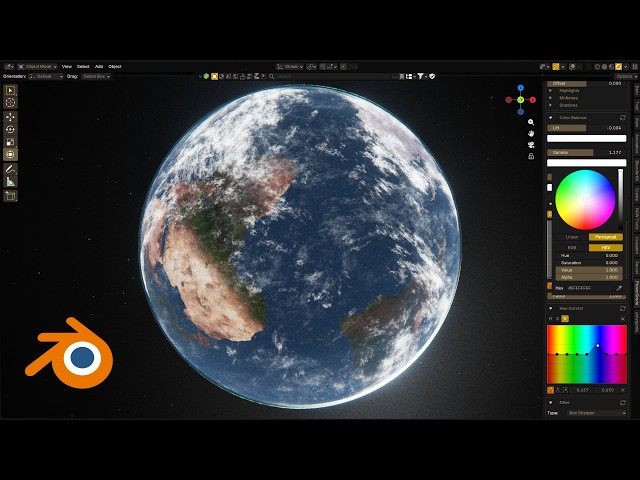Open Filter Type Box Sharpen dropdown
This screenshot has width=640, height=480.
coord(597,413)
